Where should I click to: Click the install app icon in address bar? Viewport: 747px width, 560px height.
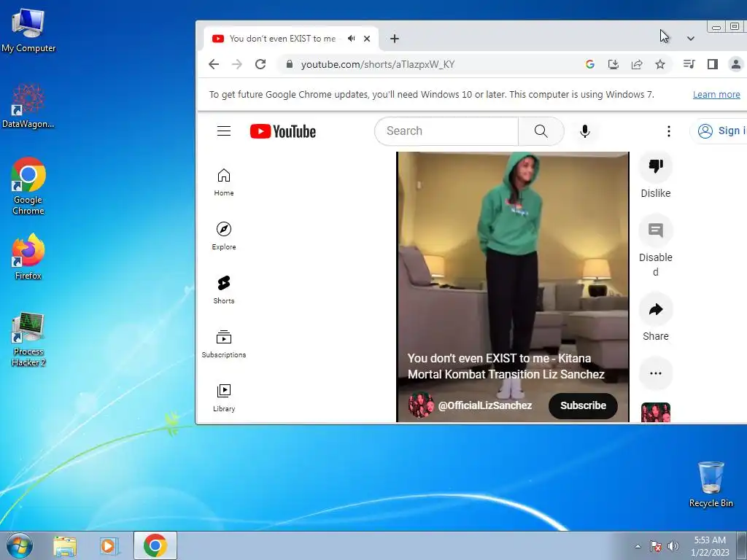pyautogui.click(x=613, y=64)
